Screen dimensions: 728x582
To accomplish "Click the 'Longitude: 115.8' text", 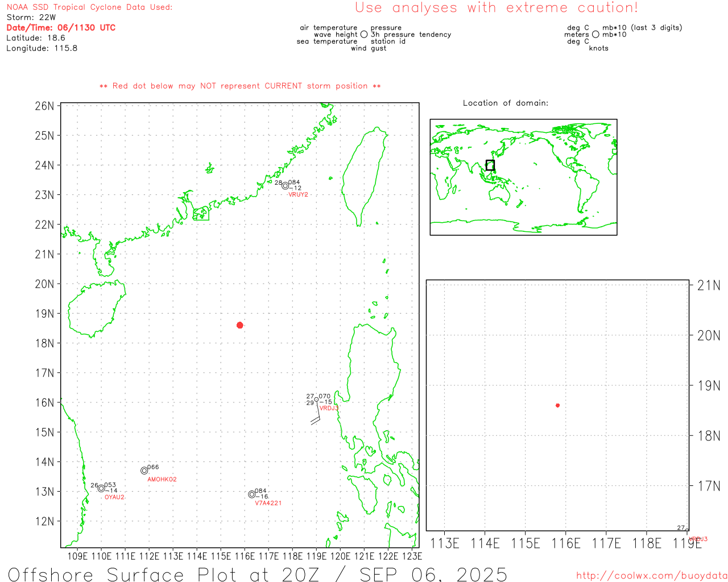I will (x=42, y=48).
